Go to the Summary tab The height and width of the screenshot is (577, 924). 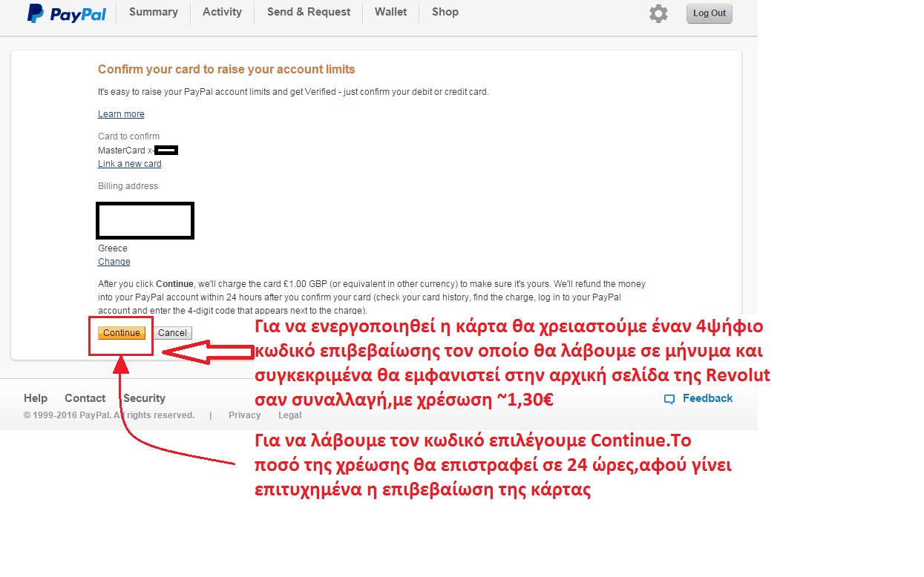tap(153, 12)
